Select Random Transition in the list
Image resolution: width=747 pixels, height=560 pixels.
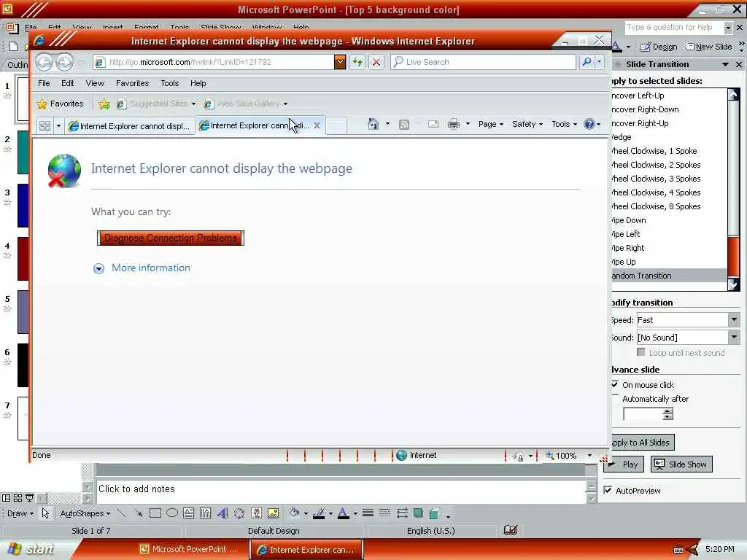click(x=669, y=276)
